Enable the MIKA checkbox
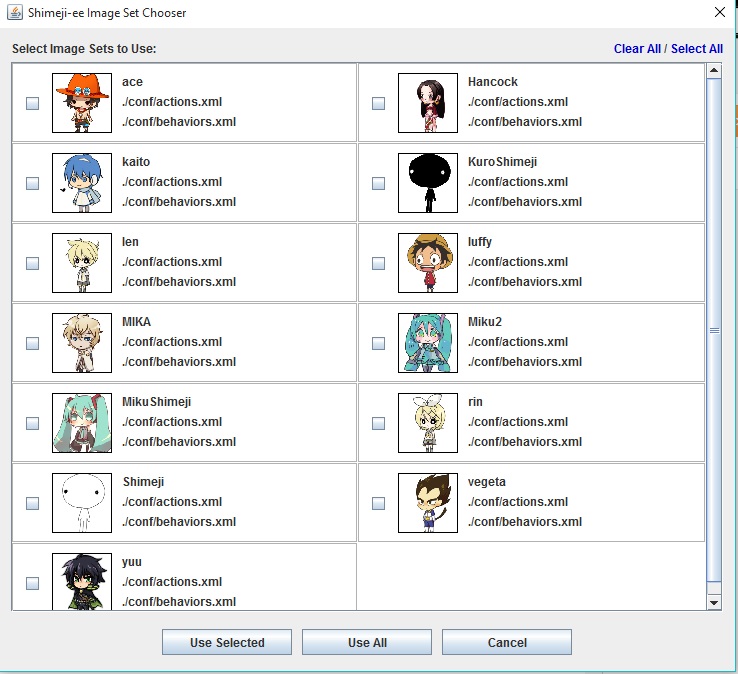The width and height of the screenshot is (738, 674). (32, 343)
